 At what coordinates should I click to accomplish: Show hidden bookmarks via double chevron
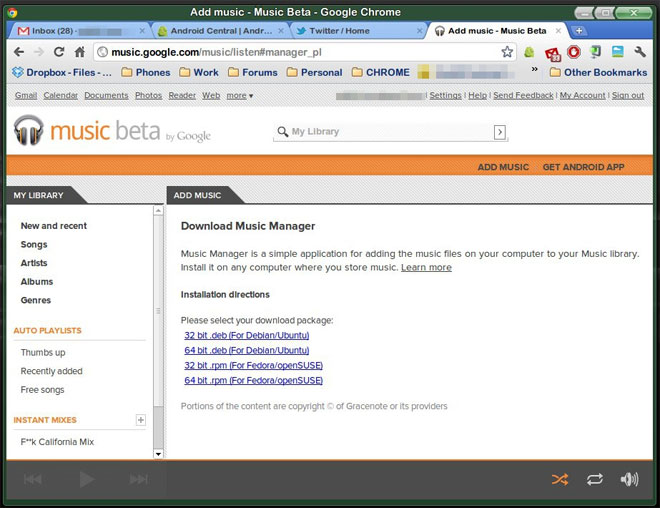coord(534,69)
